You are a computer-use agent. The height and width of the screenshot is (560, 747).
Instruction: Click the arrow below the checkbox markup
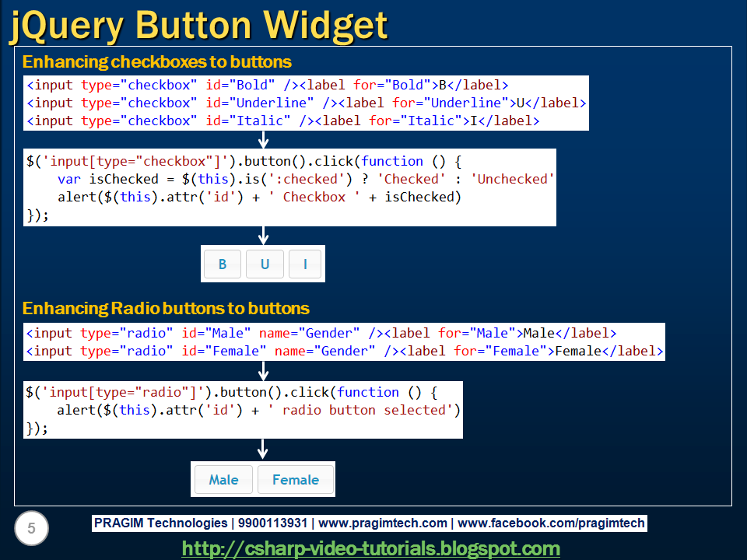[x=263, y=139]
